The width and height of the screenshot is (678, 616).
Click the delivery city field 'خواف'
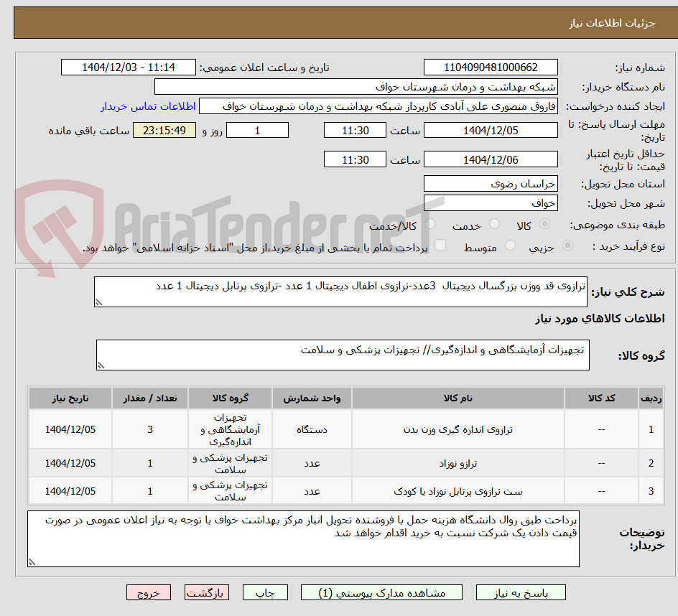coord(491,203)
